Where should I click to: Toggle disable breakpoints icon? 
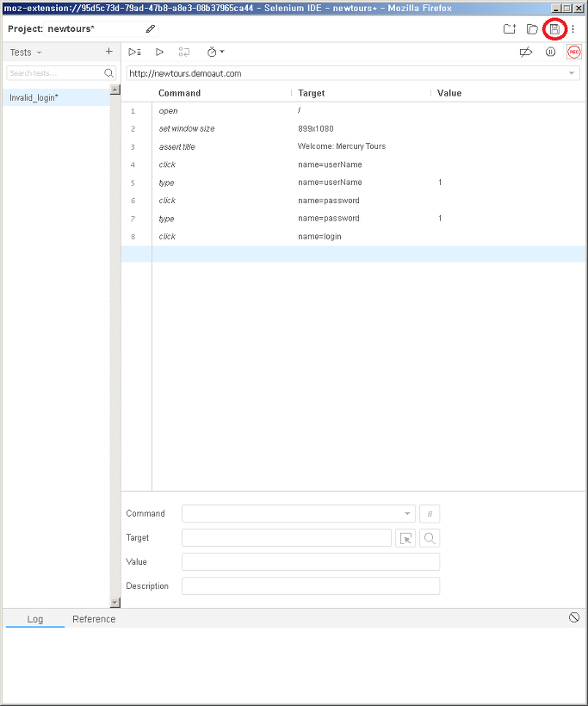[x=525, y=53]
